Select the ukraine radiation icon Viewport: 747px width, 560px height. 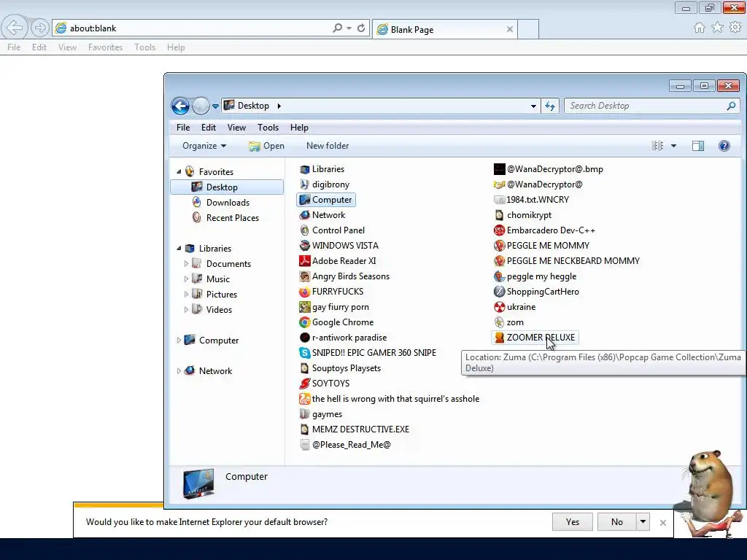499,307
